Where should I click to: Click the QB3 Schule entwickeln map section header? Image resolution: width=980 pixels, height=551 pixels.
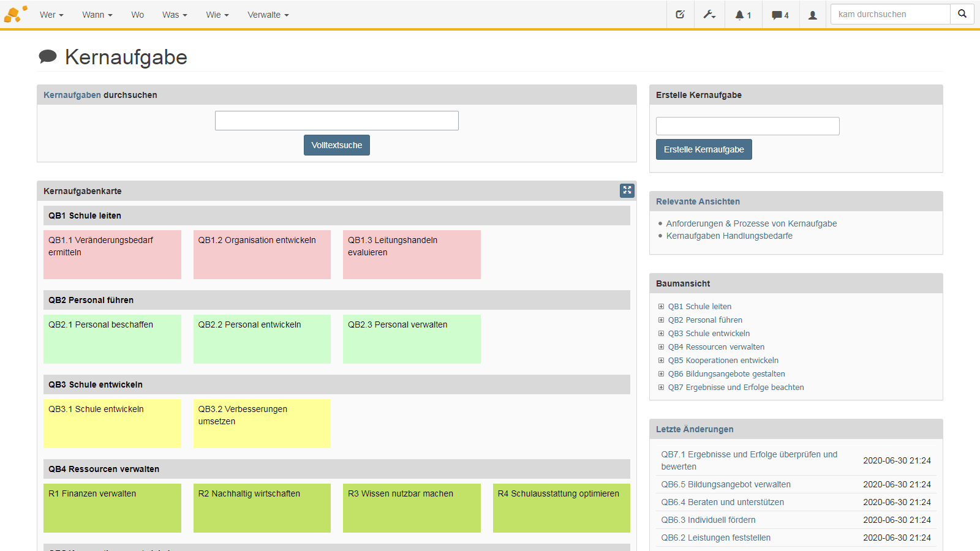[337, 384]
